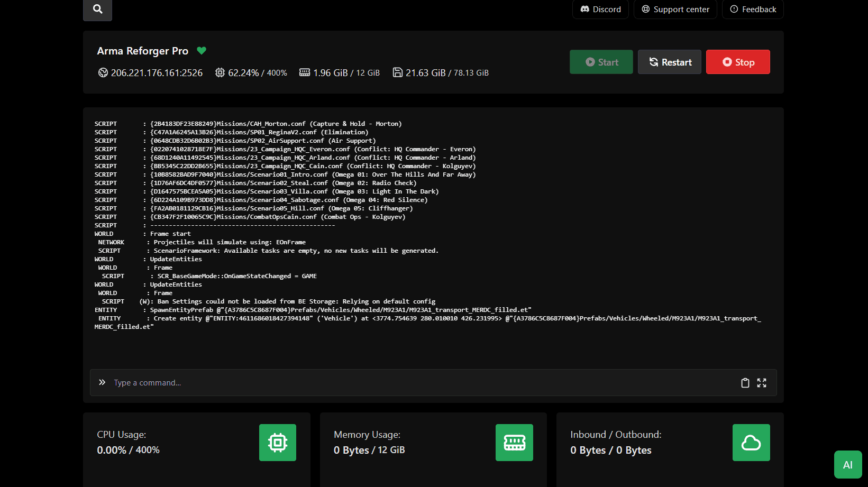
Task: Select the Scenario02_Steal.conf Radio Check line
Action: [x=255, y=183]
